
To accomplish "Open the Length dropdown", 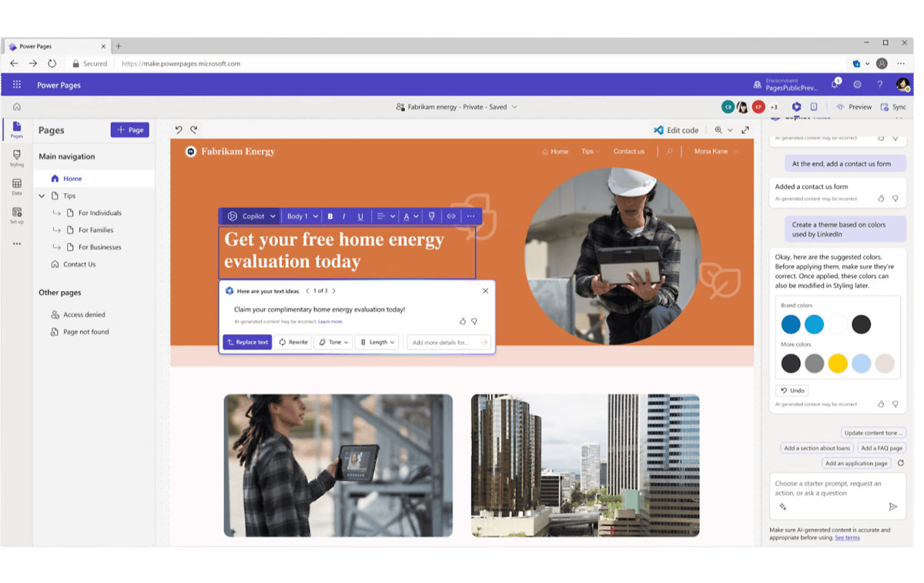I will (377, 342).
